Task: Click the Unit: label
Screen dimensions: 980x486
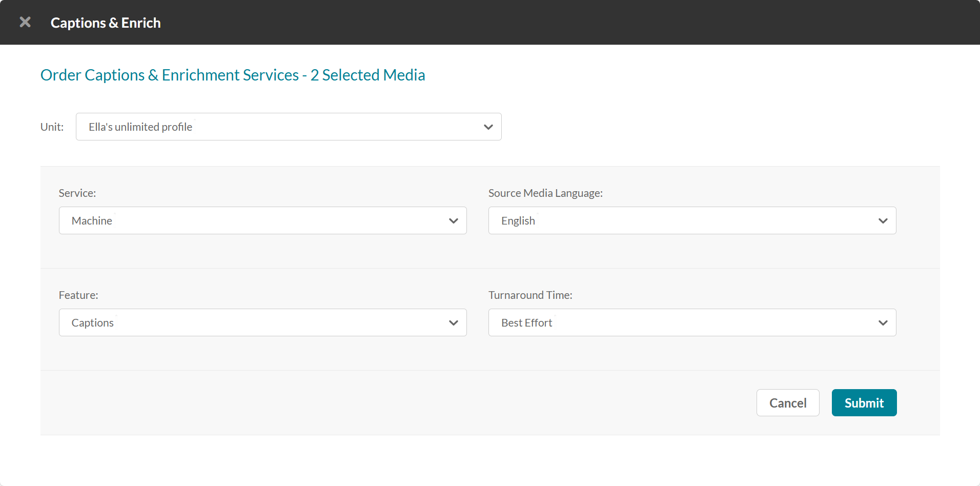Action: 52,127
